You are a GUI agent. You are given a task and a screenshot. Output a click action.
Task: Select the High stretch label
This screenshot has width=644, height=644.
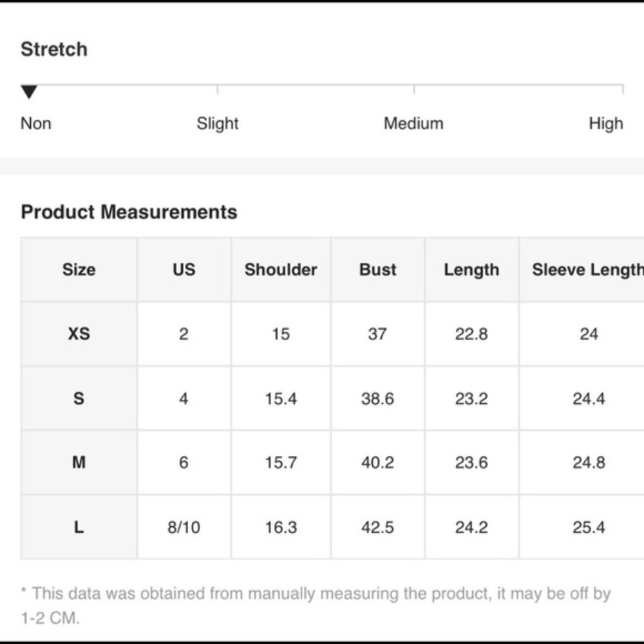click(605, 123)
